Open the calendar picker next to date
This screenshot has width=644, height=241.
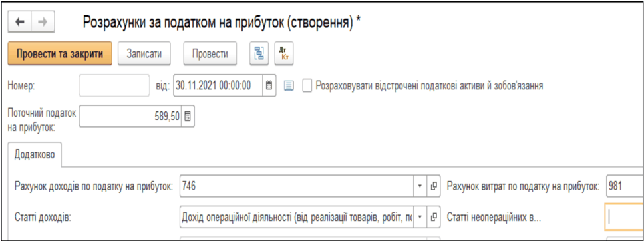(x=269, y=85)
